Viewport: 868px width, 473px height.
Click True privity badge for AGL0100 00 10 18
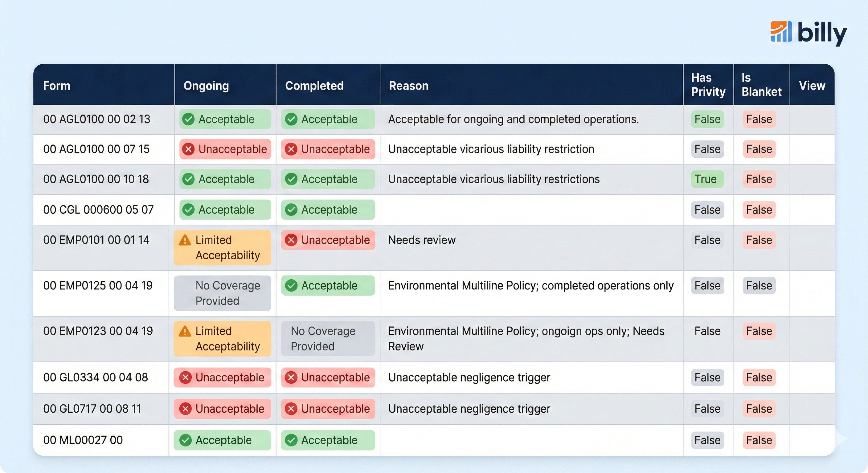[x=707, y=179]
